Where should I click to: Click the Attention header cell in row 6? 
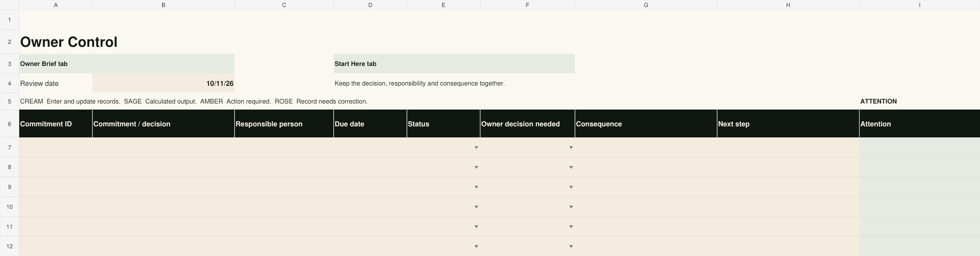tap(920, 124)
